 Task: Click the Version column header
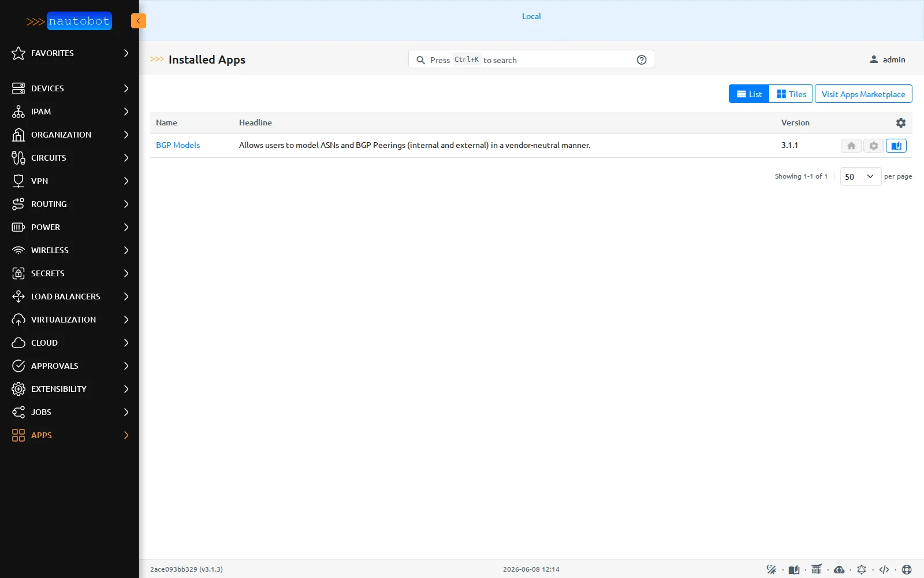pos(795,123)
